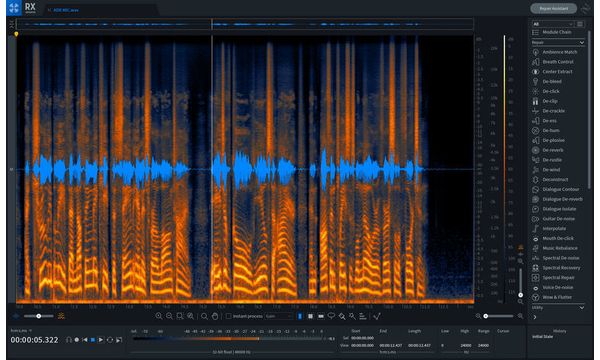The height and width of the screenshot is (360, 600).
Task: Click the timecode display 00:00:05.322
Action: click(x=34, y=340)
